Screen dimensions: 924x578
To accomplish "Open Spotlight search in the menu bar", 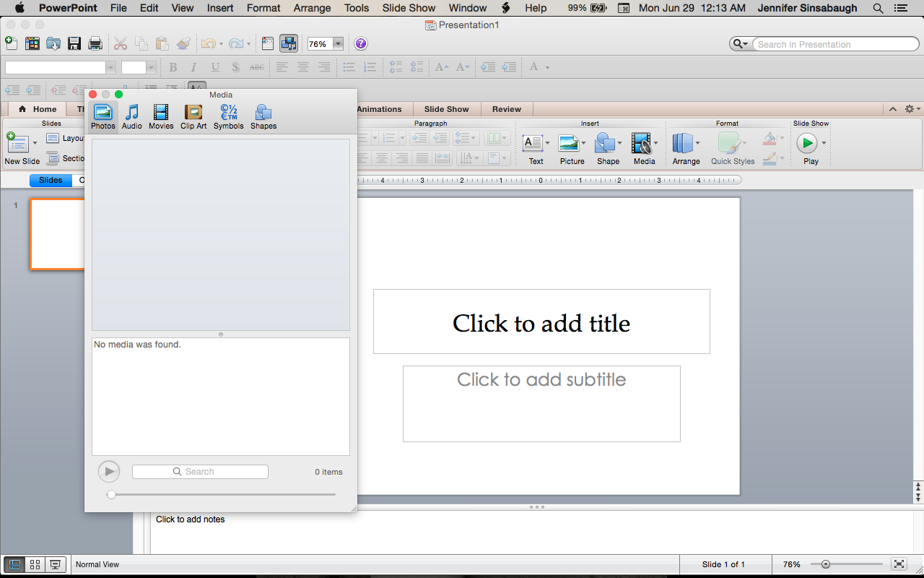I will point(878,8).
